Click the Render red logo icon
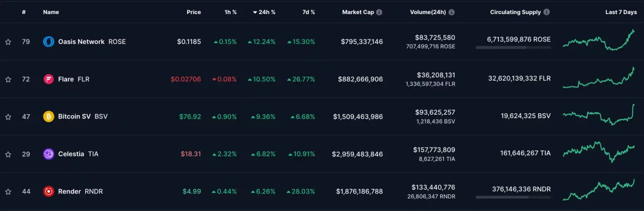Screen dimensions: 644x211 pyautogui.click(x=49, y=191)
